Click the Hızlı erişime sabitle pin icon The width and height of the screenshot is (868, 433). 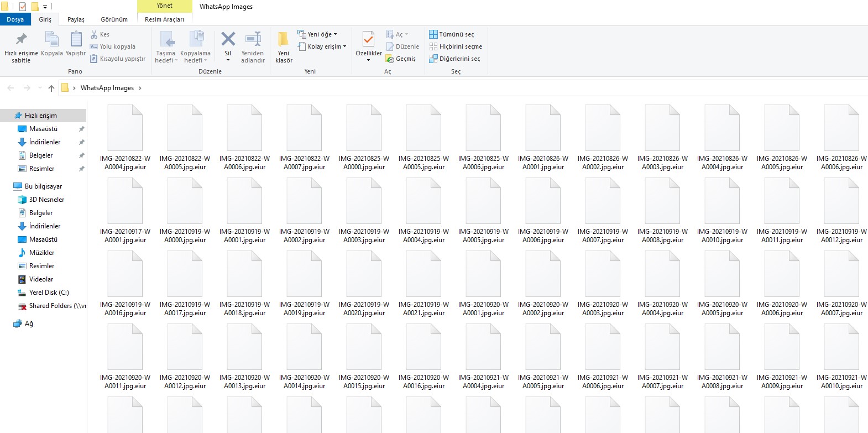21,39
